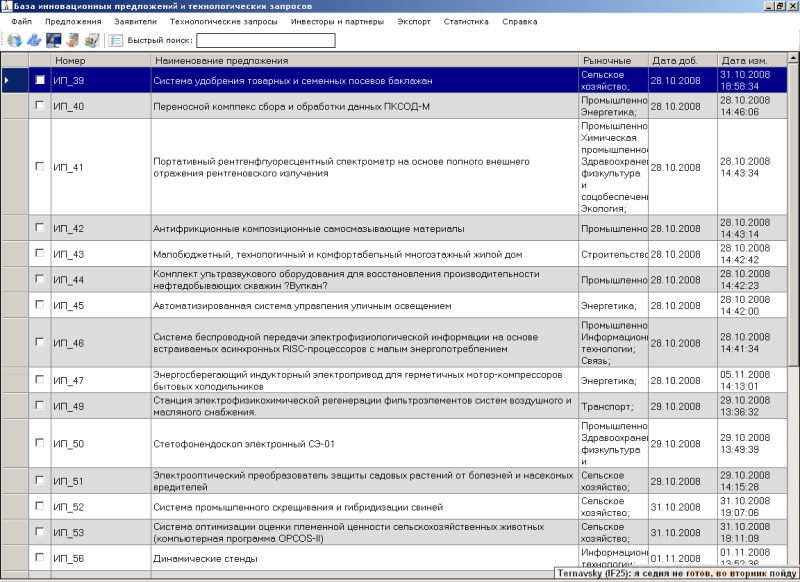Click the users with notepad toolbar icon
Viewport: 800px width, 582px height.
(92, 40)
